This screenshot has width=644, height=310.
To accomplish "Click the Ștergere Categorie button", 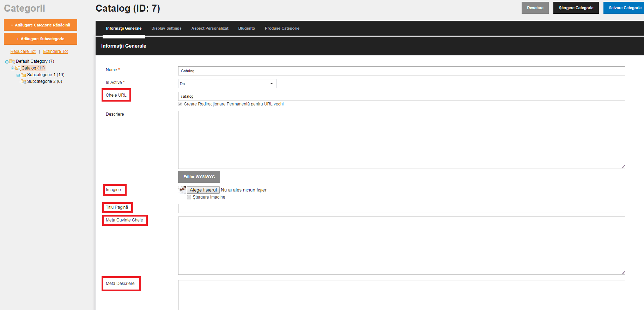I will pyautogui.click(x=576, y=8).
